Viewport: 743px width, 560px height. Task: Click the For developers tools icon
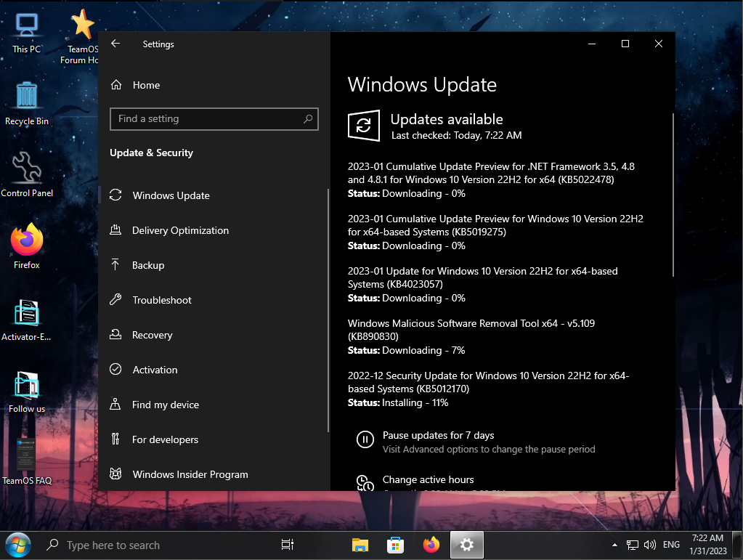[x=115, y=439]
